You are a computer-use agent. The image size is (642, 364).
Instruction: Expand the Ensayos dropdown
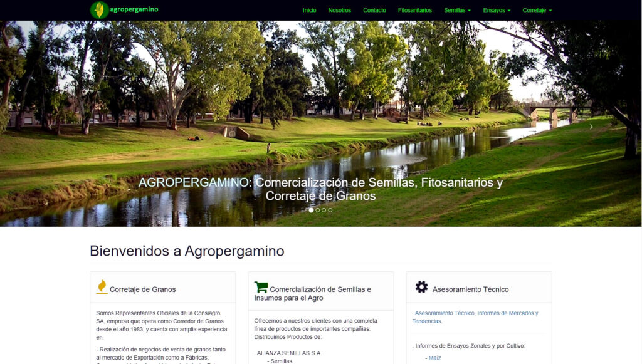pos(496,10)
